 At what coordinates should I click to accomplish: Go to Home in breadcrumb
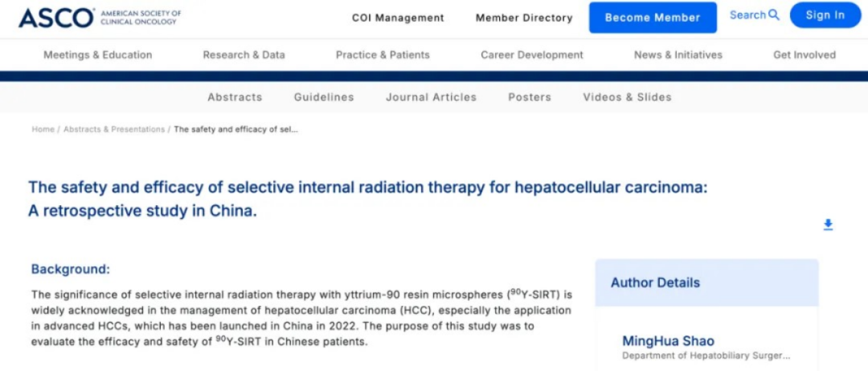pos(43,129)
